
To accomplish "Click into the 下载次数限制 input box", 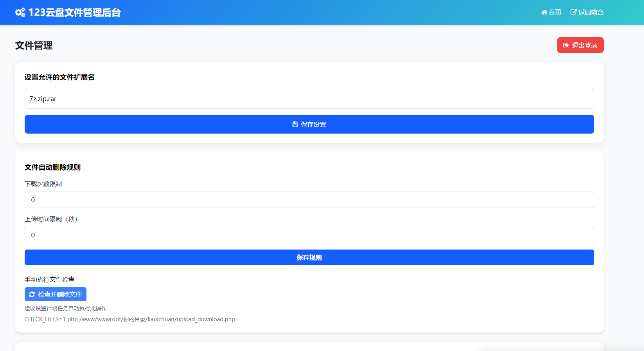I will pyautogui.click(x=309, y=200).
